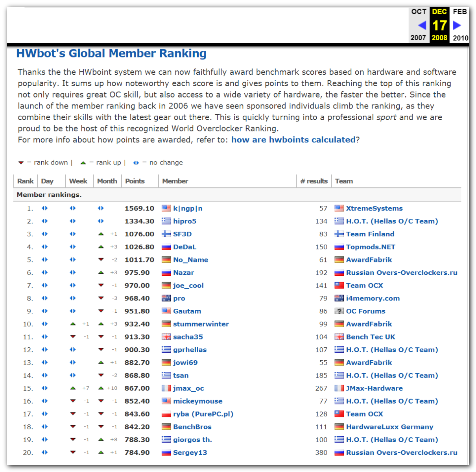
Task: Sort by the Member column header
Action: click(175, 181)
